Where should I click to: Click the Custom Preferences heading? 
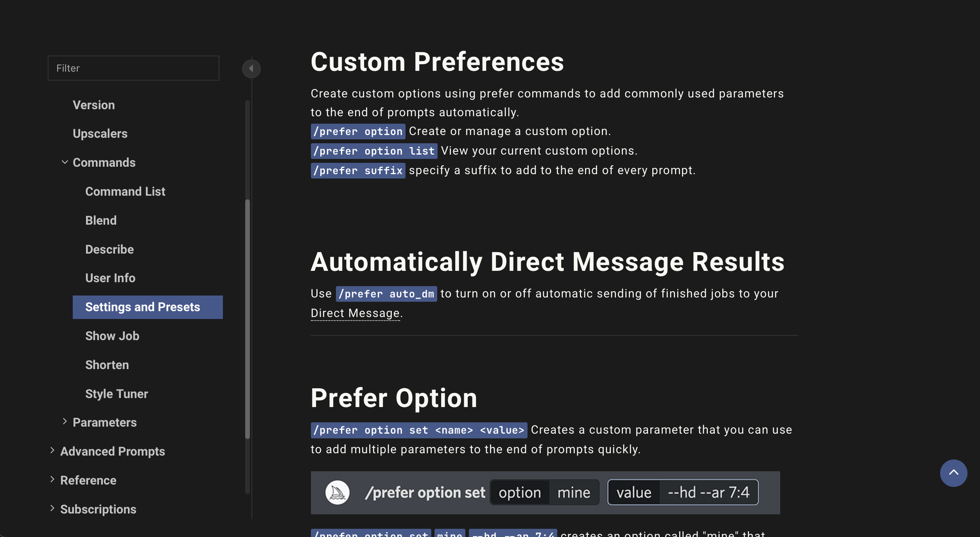click(437, 62)
